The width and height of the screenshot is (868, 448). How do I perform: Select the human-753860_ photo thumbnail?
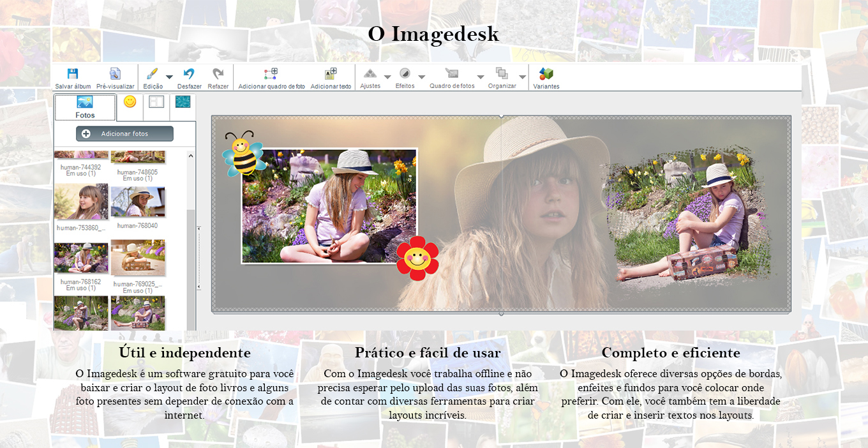pos(81,202)
